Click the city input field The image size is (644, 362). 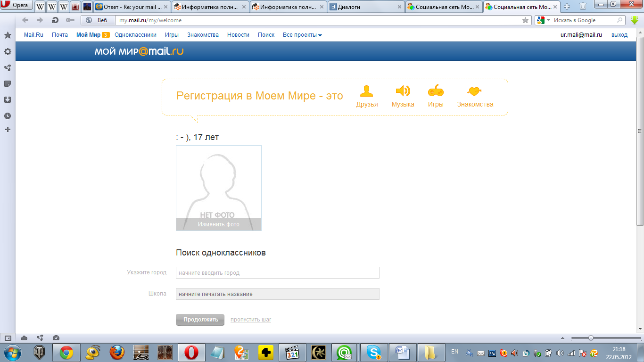tap(278, 273)
